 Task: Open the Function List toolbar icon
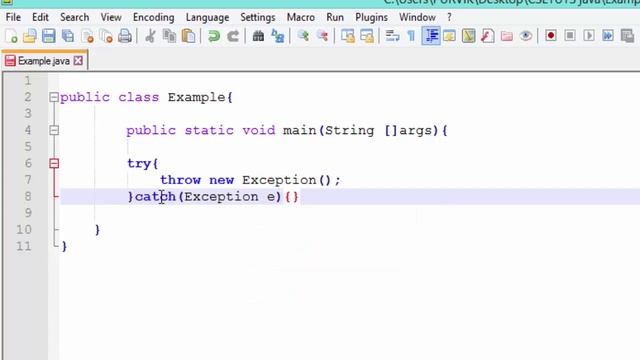point(488,36)
